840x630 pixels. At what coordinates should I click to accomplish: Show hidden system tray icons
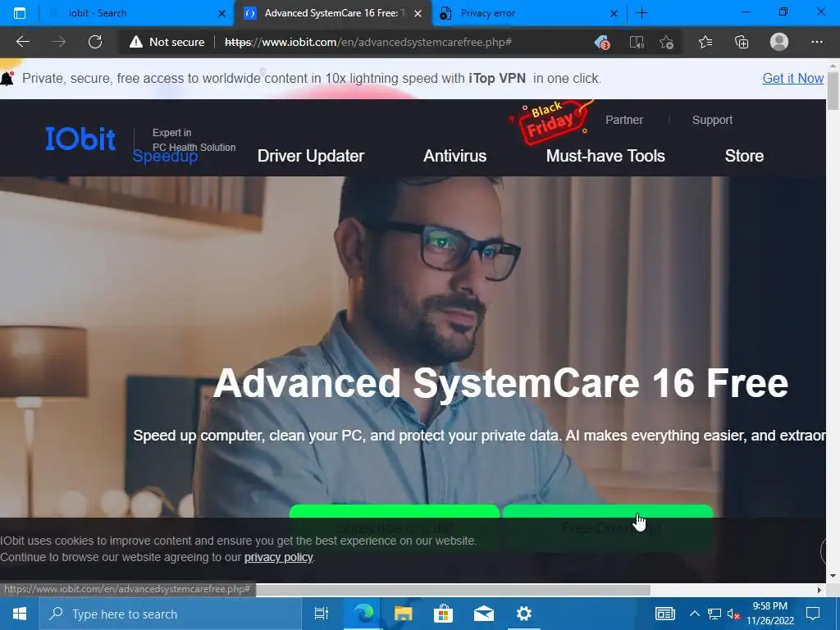click(x=694, y=614)
